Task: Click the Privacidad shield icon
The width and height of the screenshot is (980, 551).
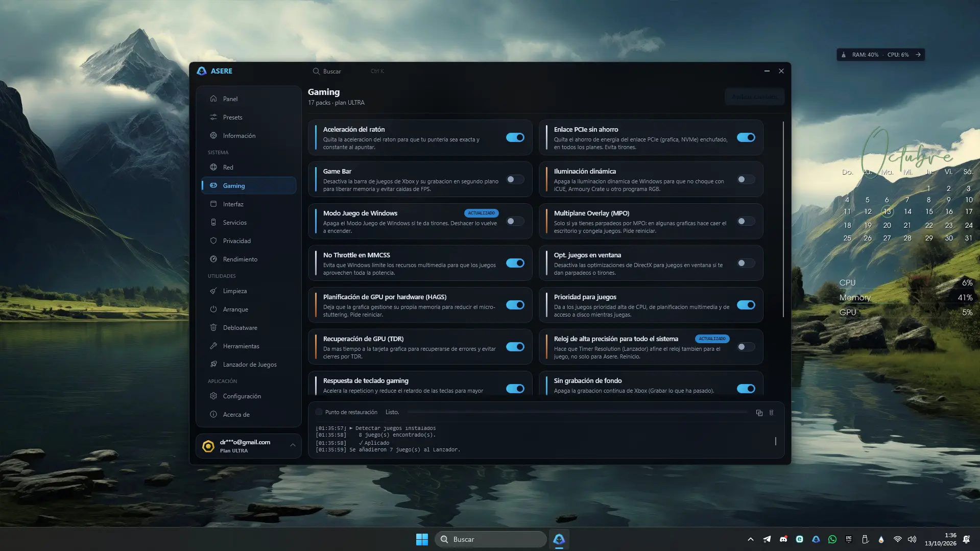Action: 213,241
